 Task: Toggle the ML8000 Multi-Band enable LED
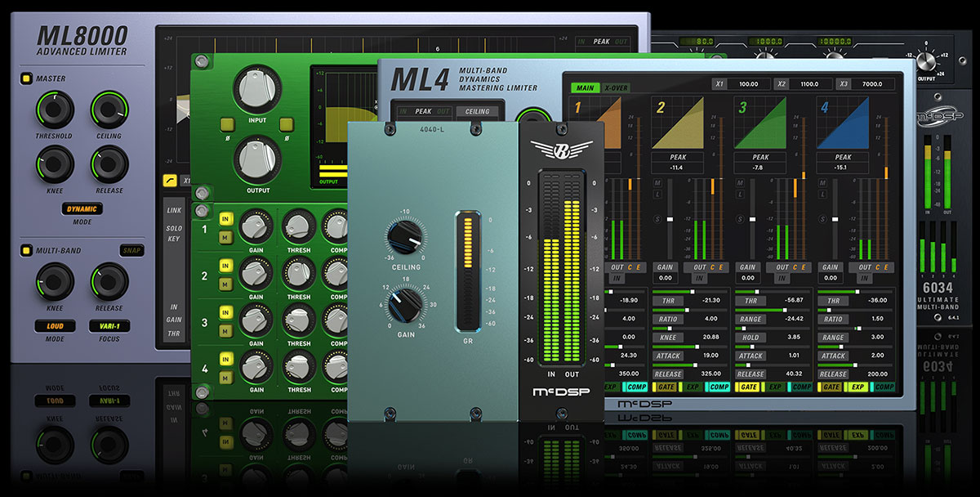pyautogui.click(x=26, y=250)
